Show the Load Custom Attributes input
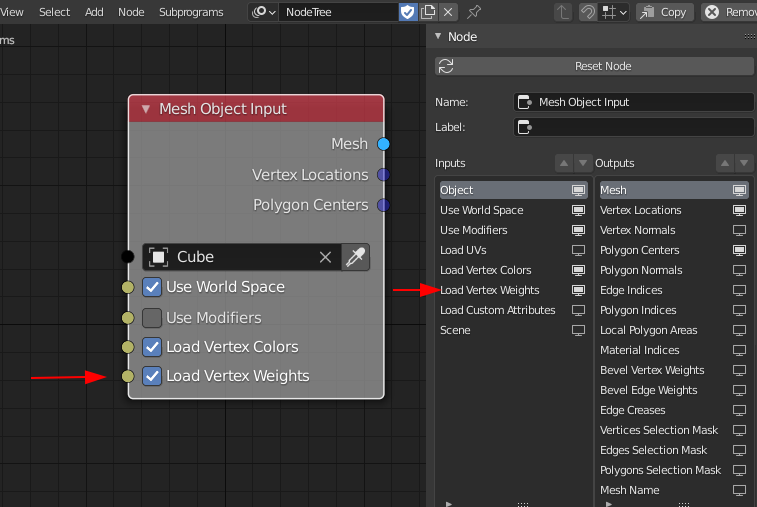 (x=578, y=310)
